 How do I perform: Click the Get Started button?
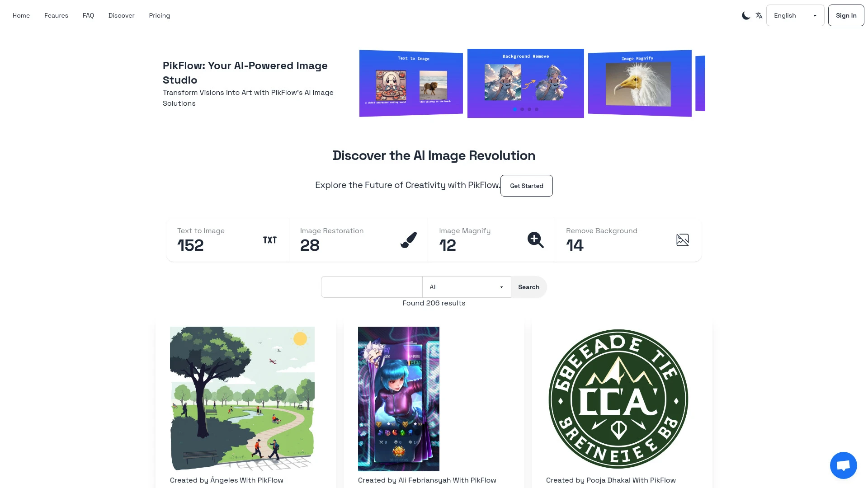[526, 185]
